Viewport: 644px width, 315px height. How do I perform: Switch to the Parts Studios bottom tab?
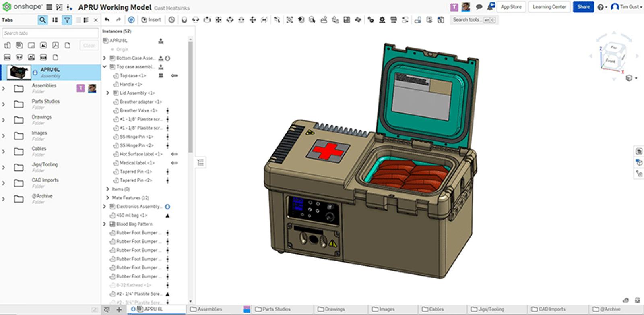273,309
